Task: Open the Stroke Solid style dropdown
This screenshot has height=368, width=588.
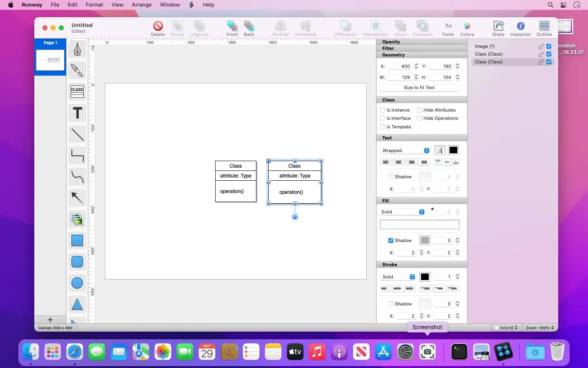Action: [x=398, y=277]
